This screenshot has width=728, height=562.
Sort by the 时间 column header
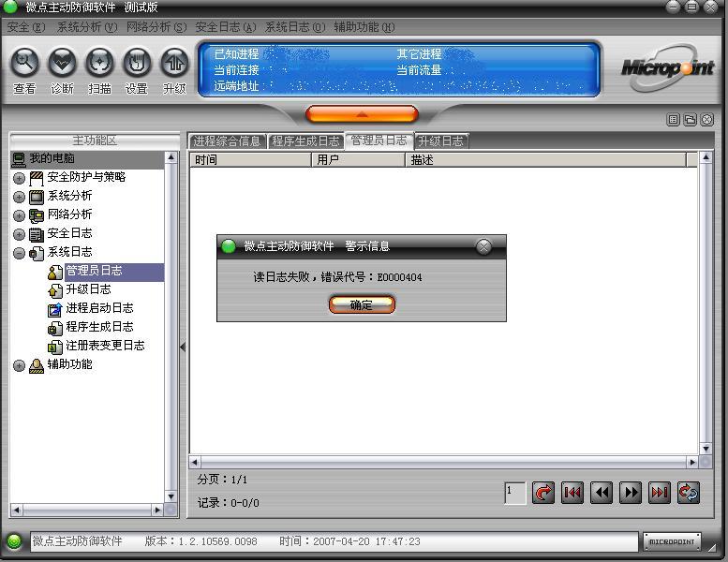click(x=250, y=159)
